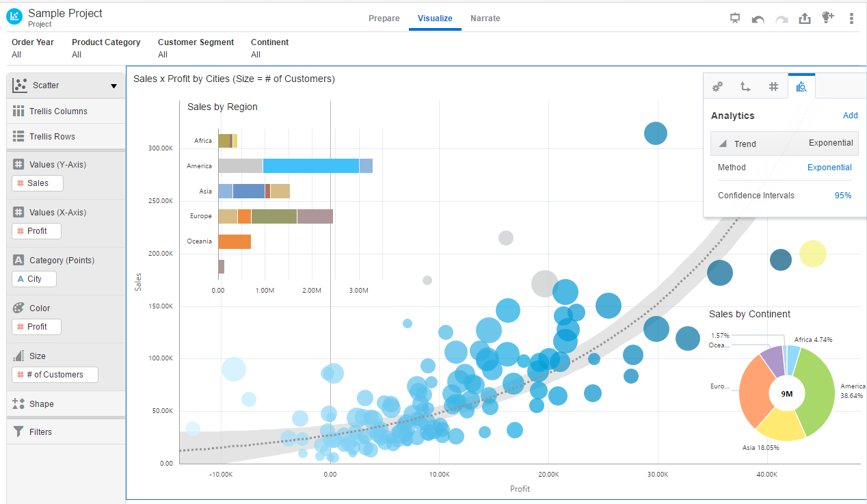Click the Trellis Columns grid icon

18,111
